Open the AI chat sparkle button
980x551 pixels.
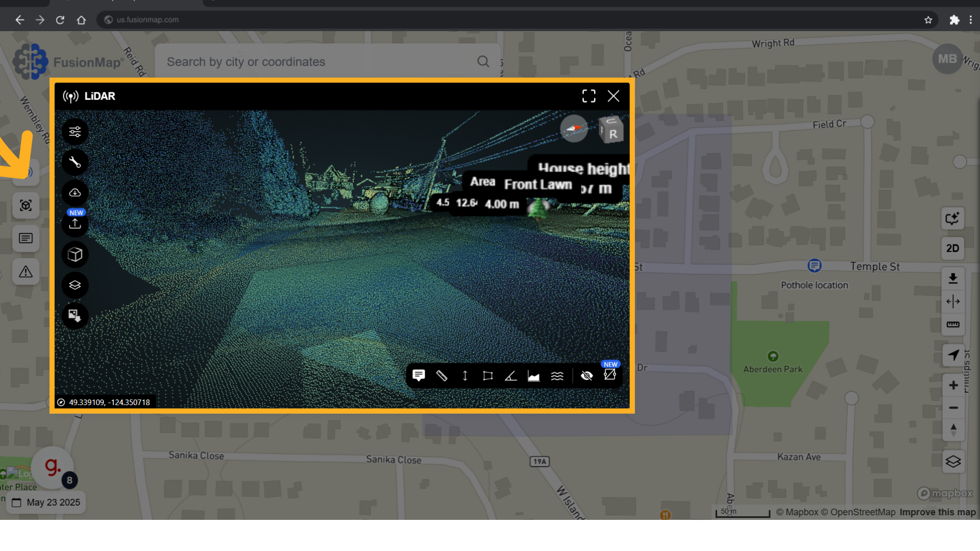click(952, 219)
